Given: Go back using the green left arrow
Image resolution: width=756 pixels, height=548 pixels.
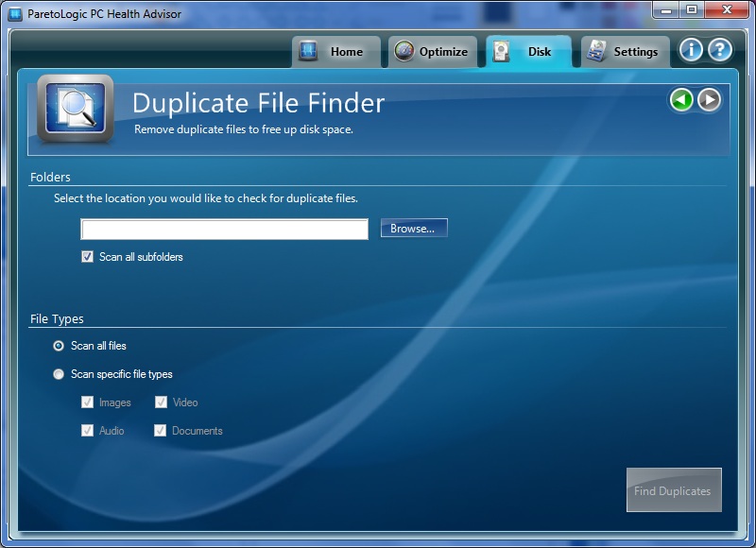Looking at the screenshot, I should [682, 98].
